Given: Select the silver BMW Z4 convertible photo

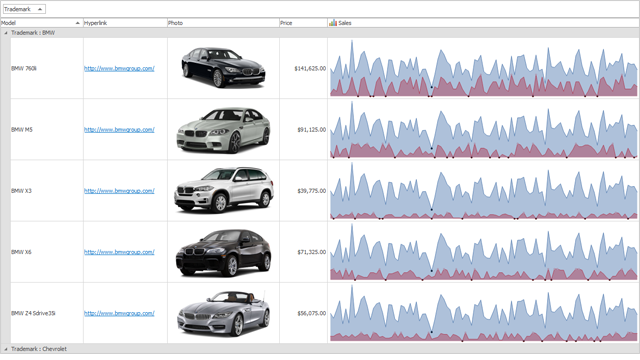Looking at the screenshot, I should [223, 313].
